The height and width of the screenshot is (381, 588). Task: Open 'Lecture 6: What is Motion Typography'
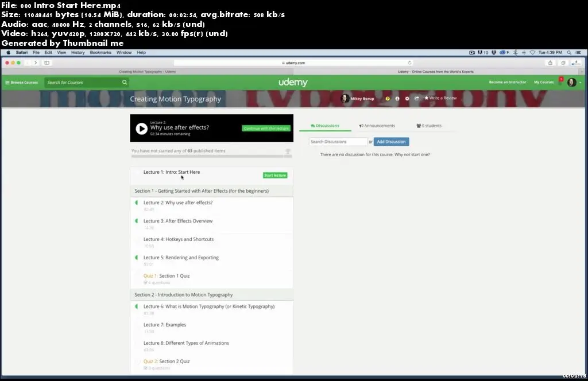tap(209, 306)
